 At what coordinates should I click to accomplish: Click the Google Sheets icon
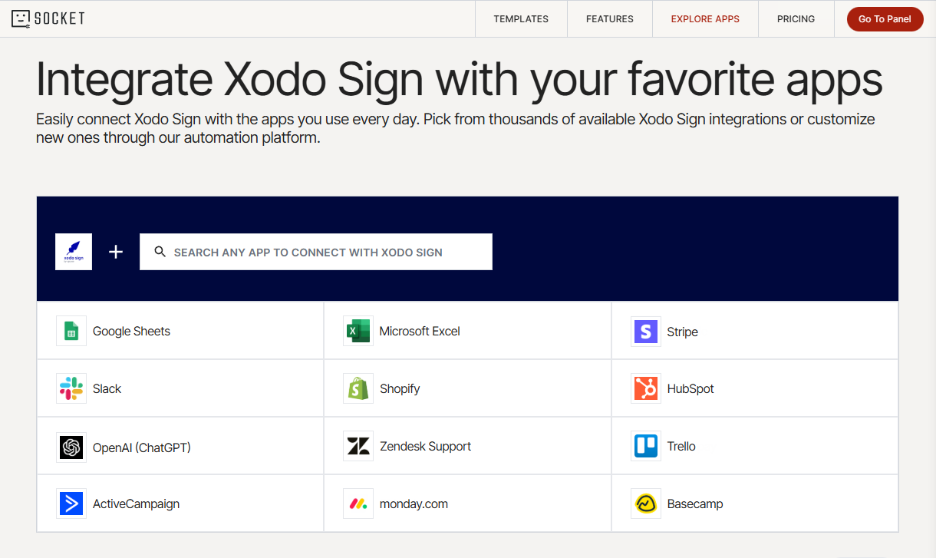pyautogui.click(x=71, y=331)
